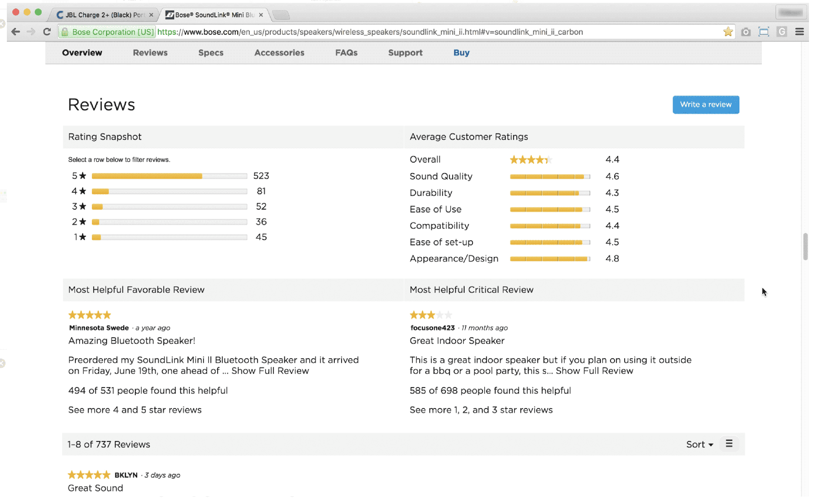
Task: Click the Appearance/Design rating label
Action: [454, 259]
